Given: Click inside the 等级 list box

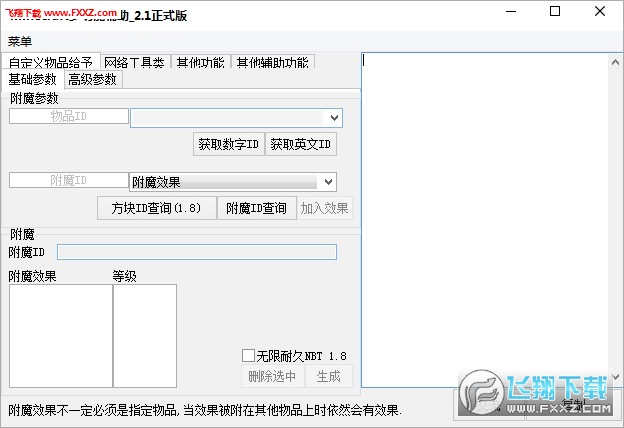Looking at the screenshot, I should [145, 336].
